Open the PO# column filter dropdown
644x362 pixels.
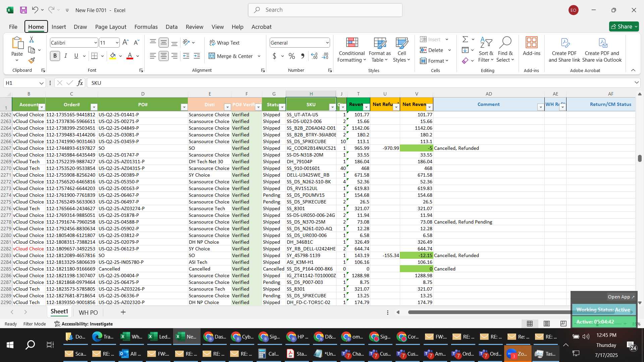184,107
